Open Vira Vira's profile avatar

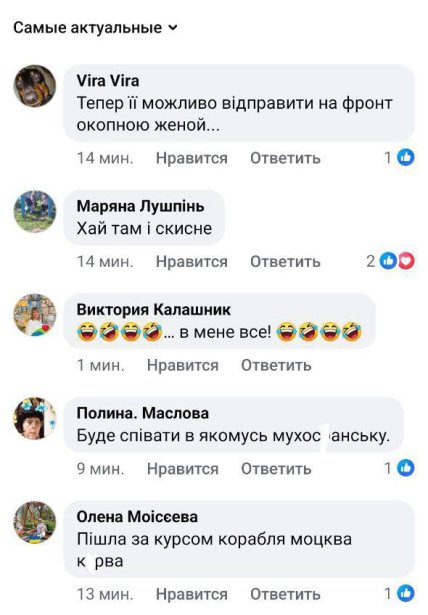coord(35,86)
